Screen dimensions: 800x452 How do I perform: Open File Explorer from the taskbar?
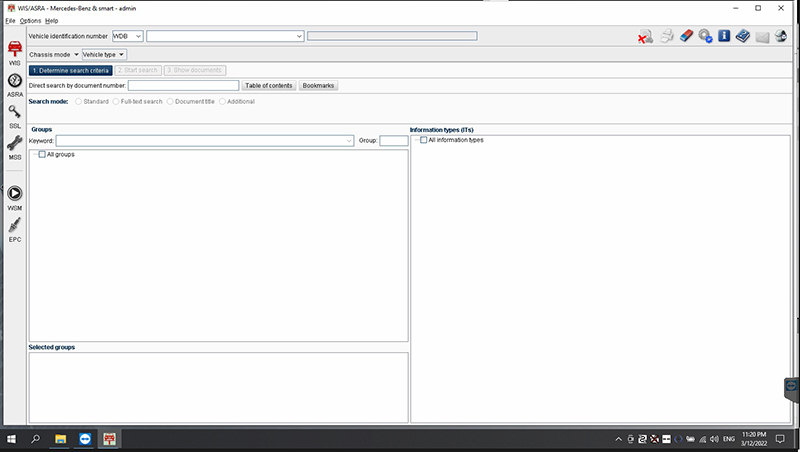pos(60,439)
